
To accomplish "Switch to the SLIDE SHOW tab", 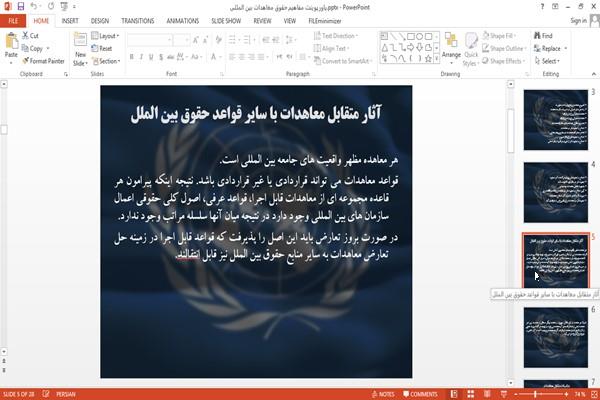I will pyautogui.click(x=226, y=21).
